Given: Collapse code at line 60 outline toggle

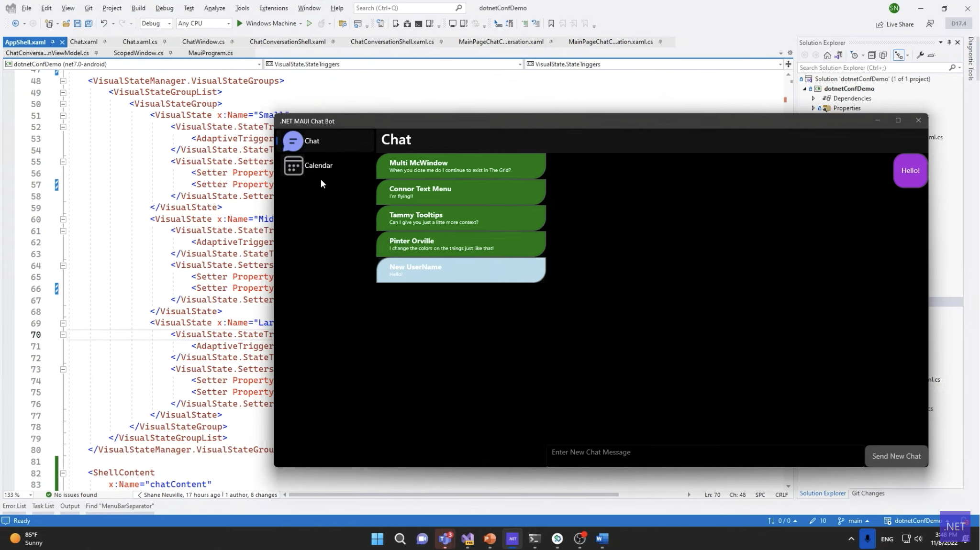Looking at the screenshot, I should [63, 220].
